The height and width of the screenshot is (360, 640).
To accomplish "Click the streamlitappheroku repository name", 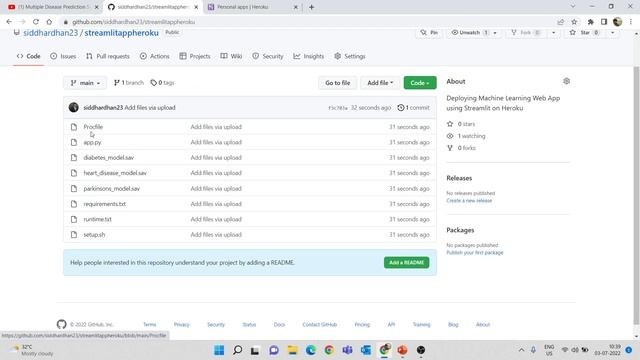I will (121, 33).
